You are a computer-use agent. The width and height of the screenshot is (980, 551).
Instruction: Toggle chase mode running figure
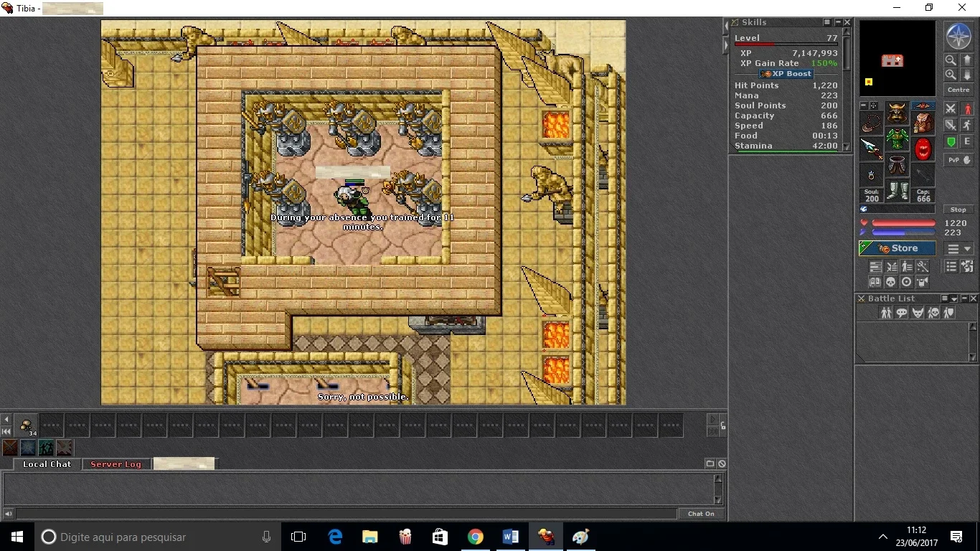pos(967,125)
